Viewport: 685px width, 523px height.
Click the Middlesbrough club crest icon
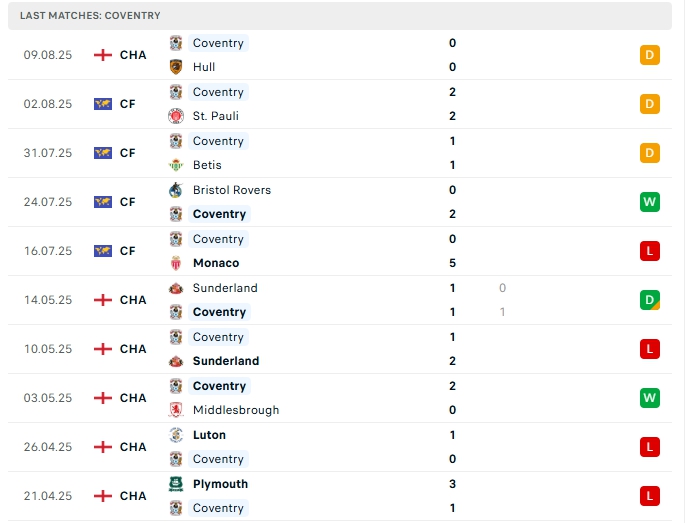point(176,410)
